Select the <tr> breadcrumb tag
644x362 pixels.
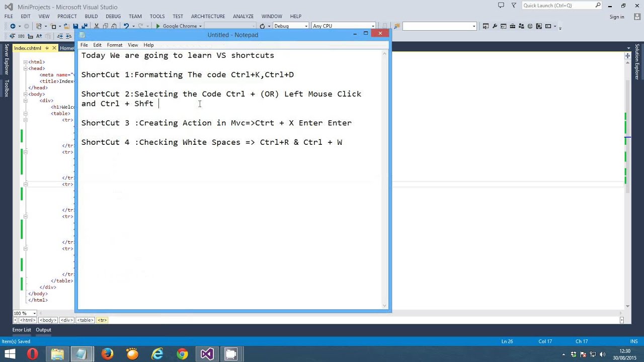(102, 320)
